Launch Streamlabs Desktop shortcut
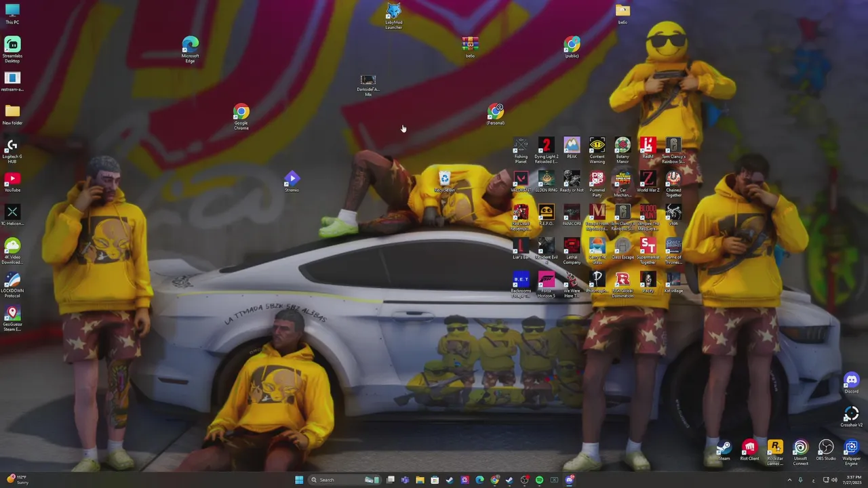This screenshot has height=488, width=868. pyautogui.click(x=12, y=49)
